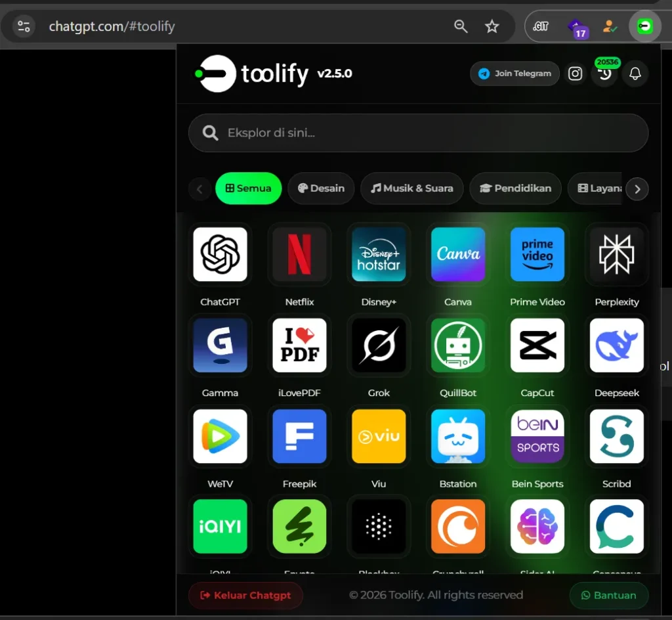Click the toolify logo in the header
This screenshot has width=672, height=620.
[x=251, y=74]
